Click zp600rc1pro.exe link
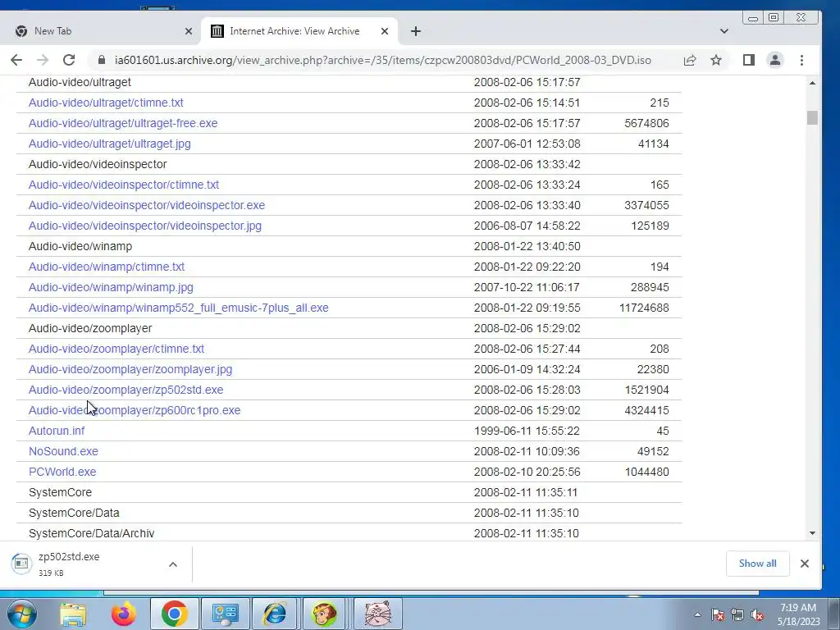840x630 pixels. click(135, 410)
